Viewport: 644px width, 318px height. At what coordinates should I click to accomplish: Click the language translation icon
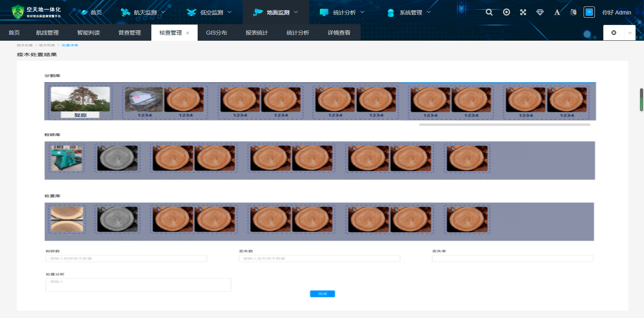tap(573, 12)
